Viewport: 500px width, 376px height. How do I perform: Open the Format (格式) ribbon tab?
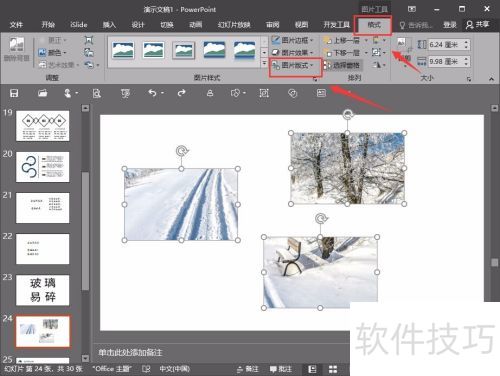[374, 25]
